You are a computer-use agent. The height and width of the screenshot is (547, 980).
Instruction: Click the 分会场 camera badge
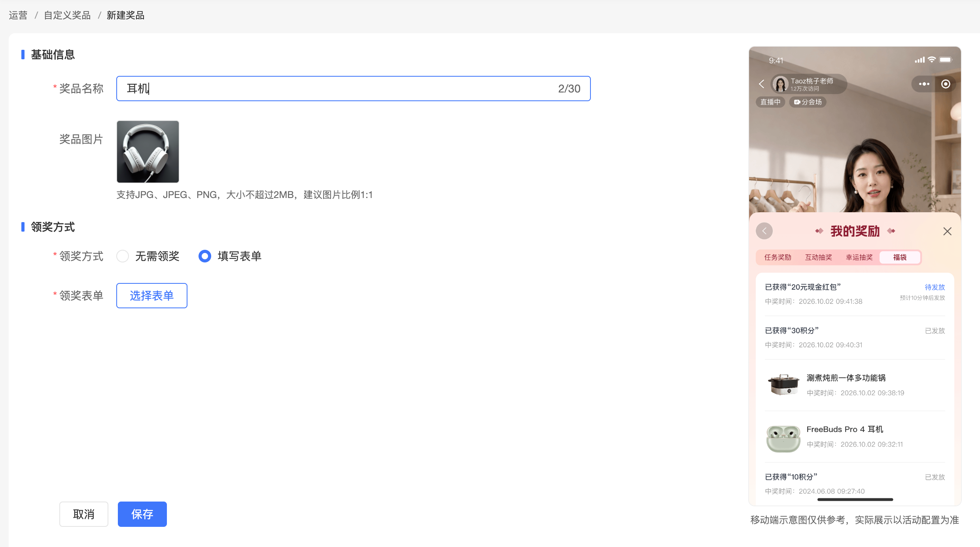pyautogui.click(x=808, y=102)
